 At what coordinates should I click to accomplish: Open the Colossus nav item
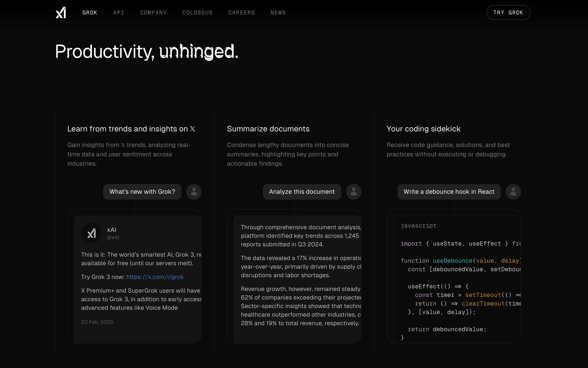[197, 13]
